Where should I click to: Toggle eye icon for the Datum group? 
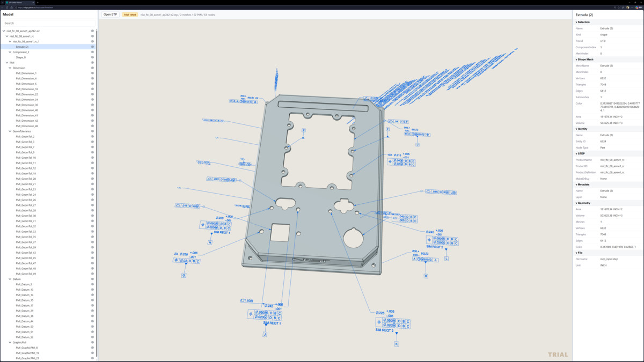[92, 279]
